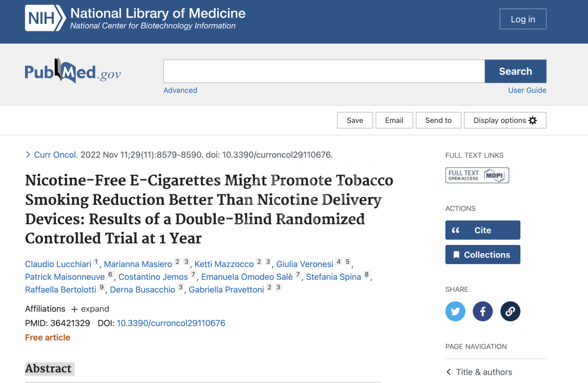Open the Curr Oncol journal link
The width and height of the screenshot is (588, 383).
[x=56, y=155]
